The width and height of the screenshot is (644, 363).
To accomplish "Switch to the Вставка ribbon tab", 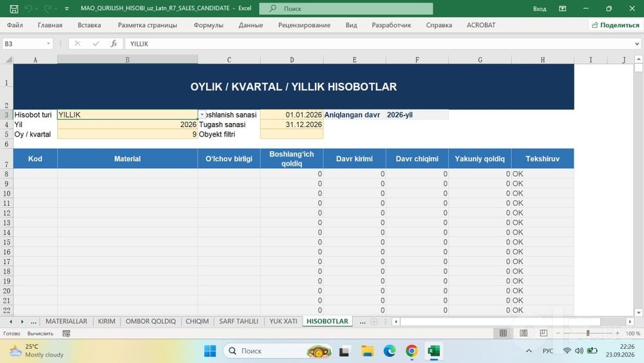I will 89,25.
